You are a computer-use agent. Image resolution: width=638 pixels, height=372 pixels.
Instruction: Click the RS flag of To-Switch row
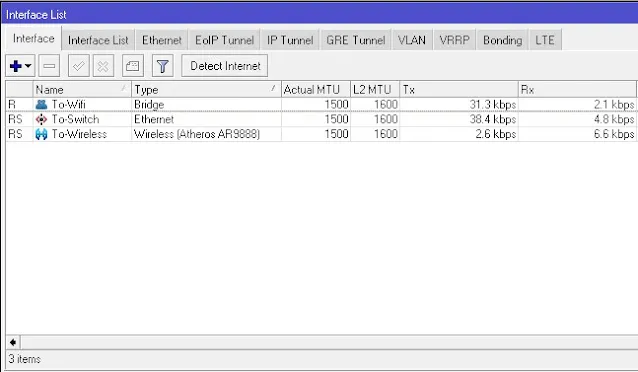[15, 119]
